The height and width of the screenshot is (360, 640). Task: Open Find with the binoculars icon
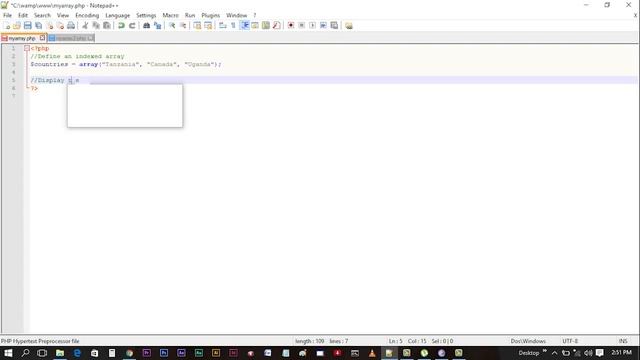(146, 25)
